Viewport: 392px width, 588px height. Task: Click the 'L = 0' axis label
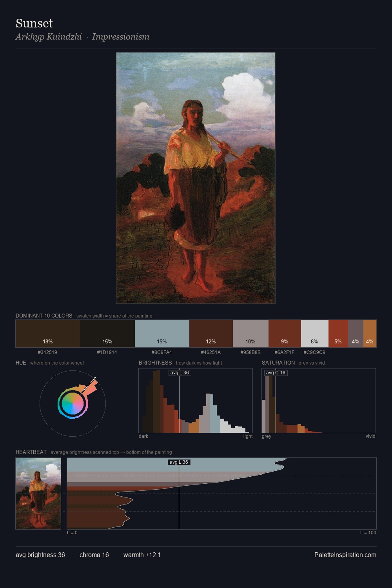(72, 533)
